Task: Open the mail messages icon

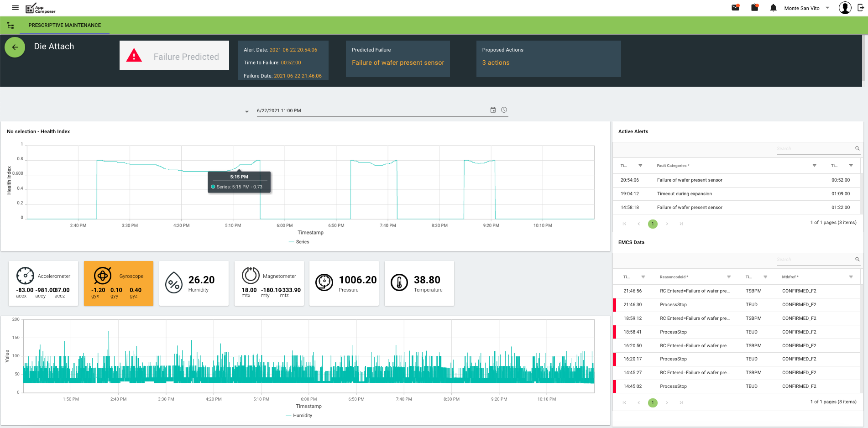Action: [x=735, y=8]
